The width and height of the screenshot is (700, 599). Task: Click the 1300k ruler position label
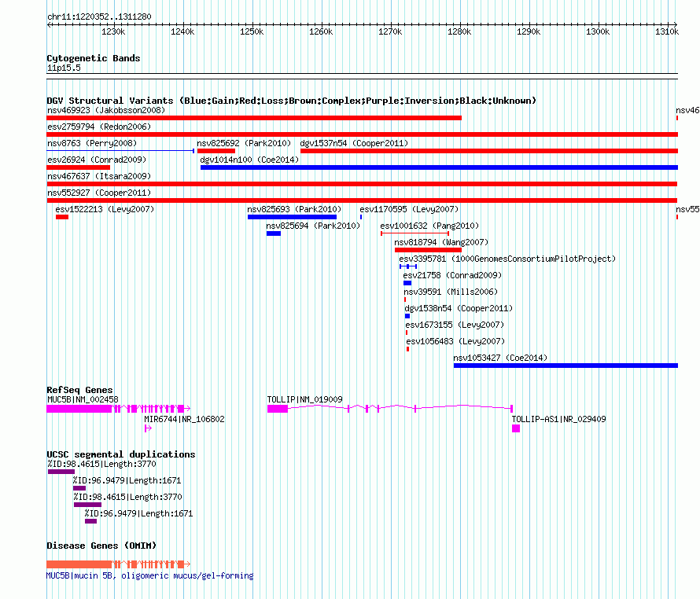598,31
